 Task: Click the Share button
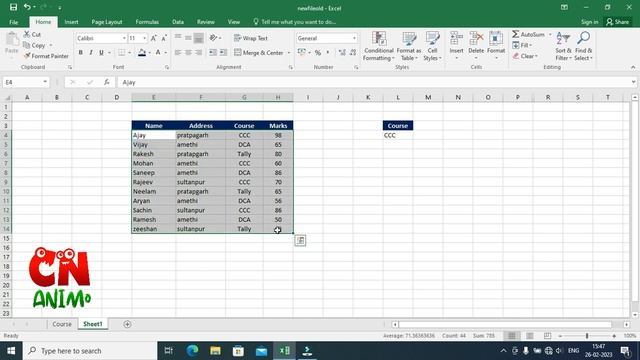pos(618,22)
